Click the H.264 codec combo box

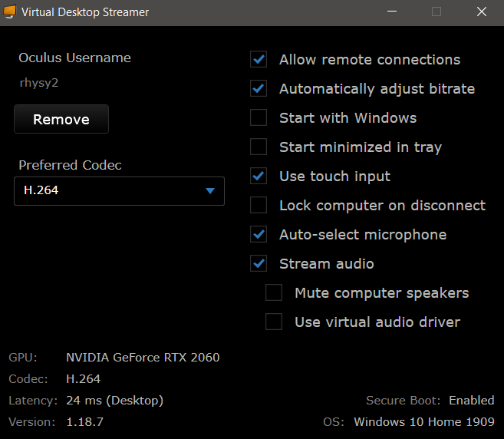(107, 191)
